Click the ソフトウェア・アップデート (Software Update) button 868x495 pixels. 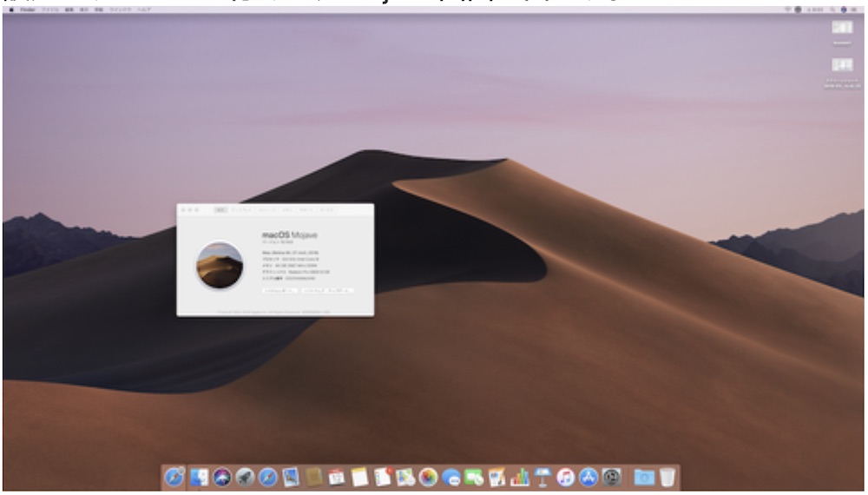[x=328, y=291]
